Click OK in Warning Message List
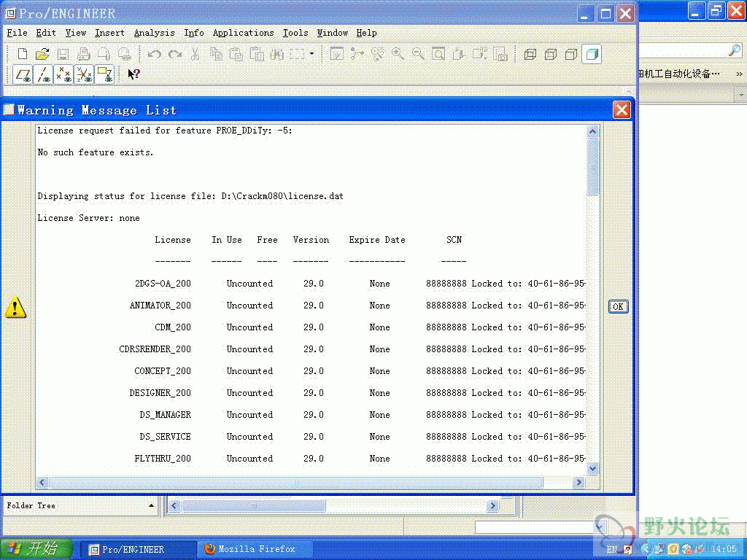This screenshot has width=747, height=560. coord(618,307)
